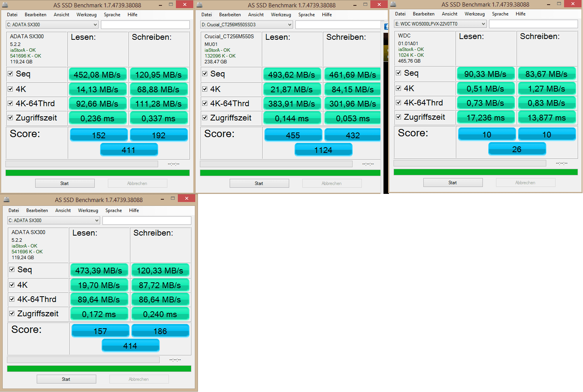
Task: Click the write score 192
Action: (x=159, y=135)
